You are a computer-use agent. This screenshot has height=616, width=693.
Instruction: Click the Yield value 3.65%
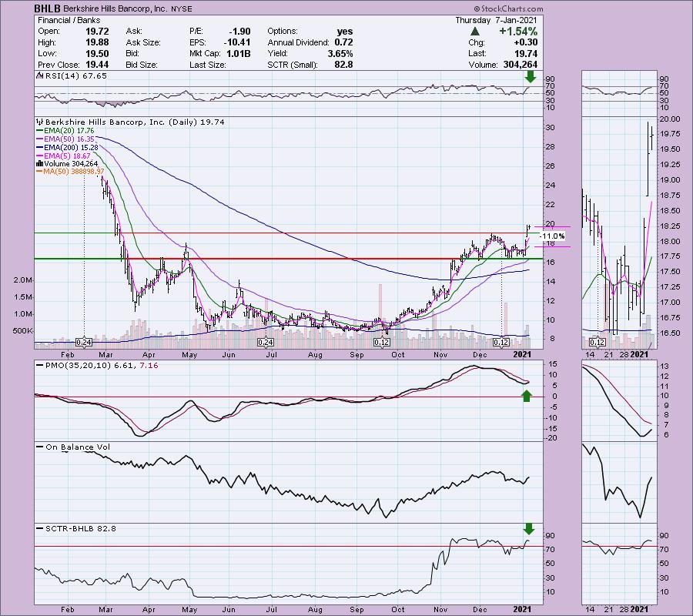pos(340,53)
